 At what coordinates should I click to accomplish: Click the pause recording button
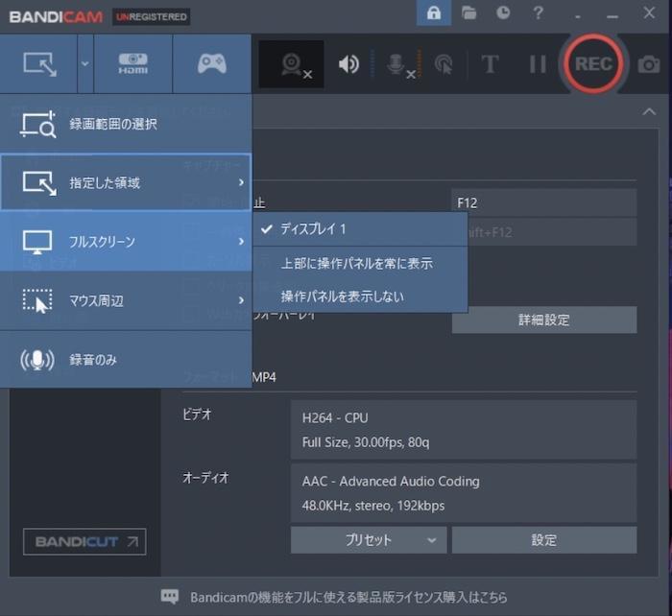pos(538,64)
